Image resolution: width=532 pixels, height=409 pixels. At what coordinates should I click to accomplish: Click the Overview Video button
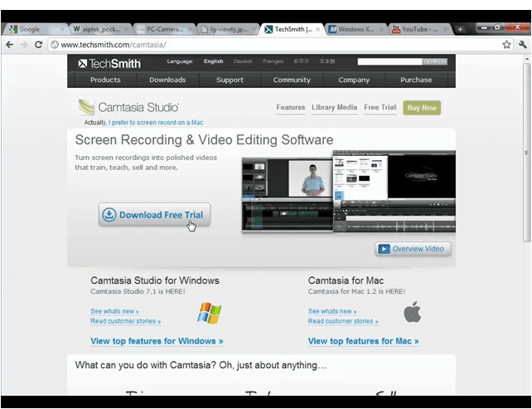click(413, 249)
